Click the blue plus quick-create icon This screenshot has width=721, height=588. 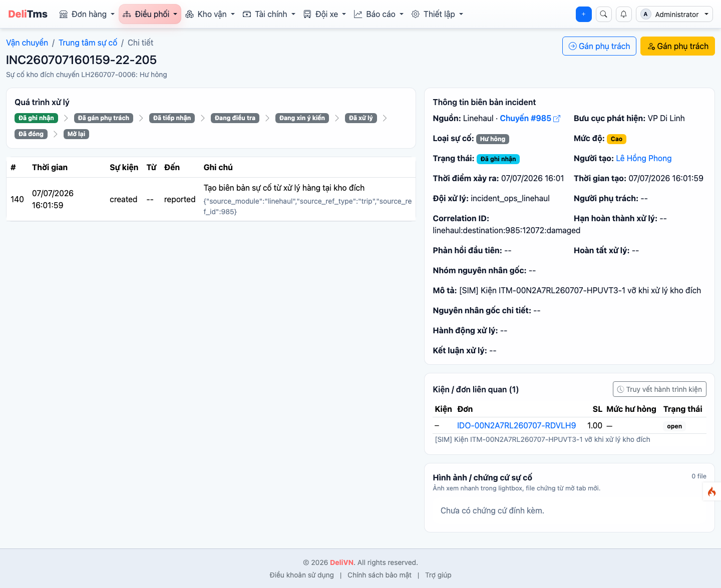pyautogui.click(x=583, y=14)
